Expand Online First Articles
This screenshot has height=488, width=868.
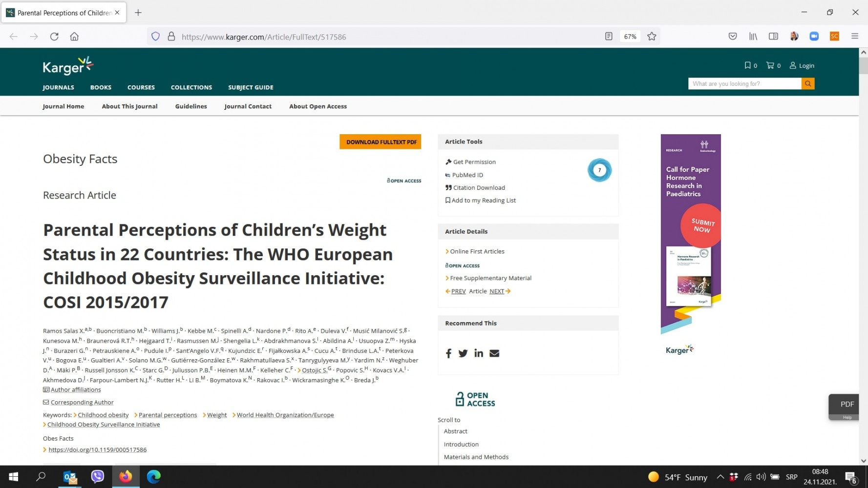[x=477, y=251]
